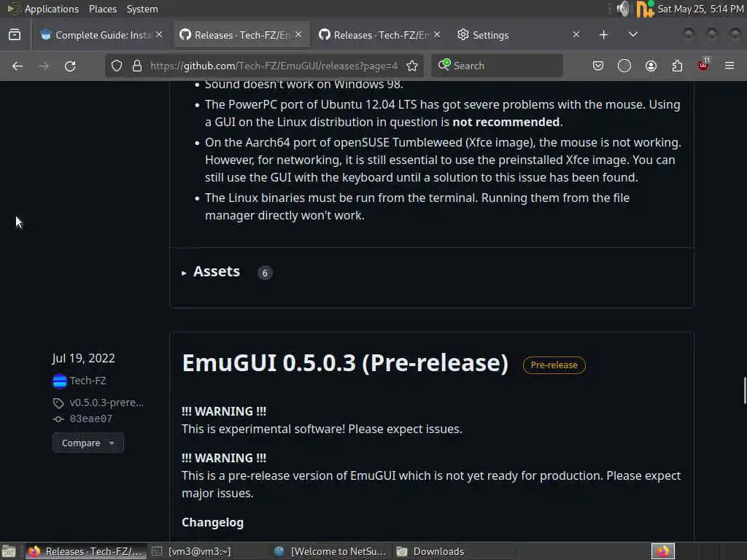Image resolution: width=747 pixels, height=560 pixels.
Task: Bookmark this page with the star icon
Action: coord(412,66)
